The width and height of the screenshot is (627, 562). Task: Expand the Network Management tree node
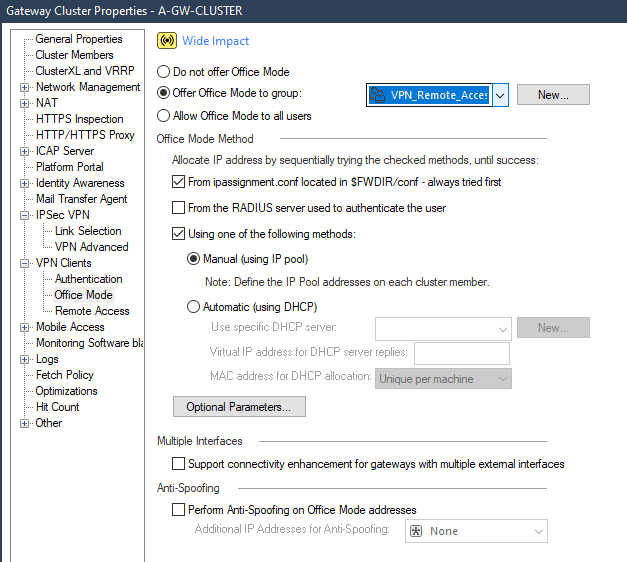(25, 87)
